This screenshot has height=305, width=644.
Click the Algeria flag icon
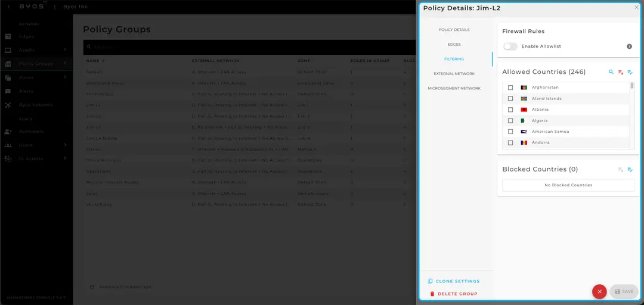coord(524,121)
